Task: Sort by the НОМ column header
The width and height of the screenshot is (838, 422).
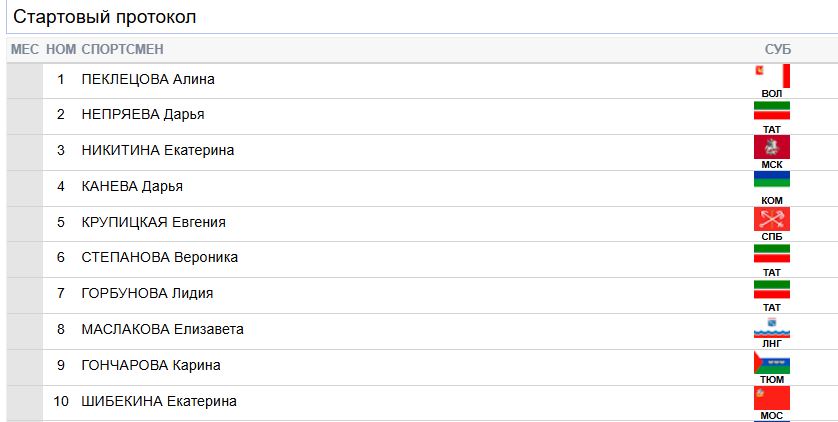Action: [61, 49]
